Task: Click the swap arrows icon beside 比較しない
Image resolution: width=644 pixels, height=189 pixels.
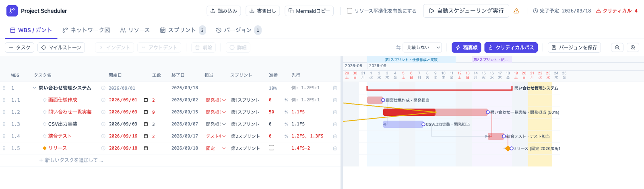Action: [x=398, y=47]
